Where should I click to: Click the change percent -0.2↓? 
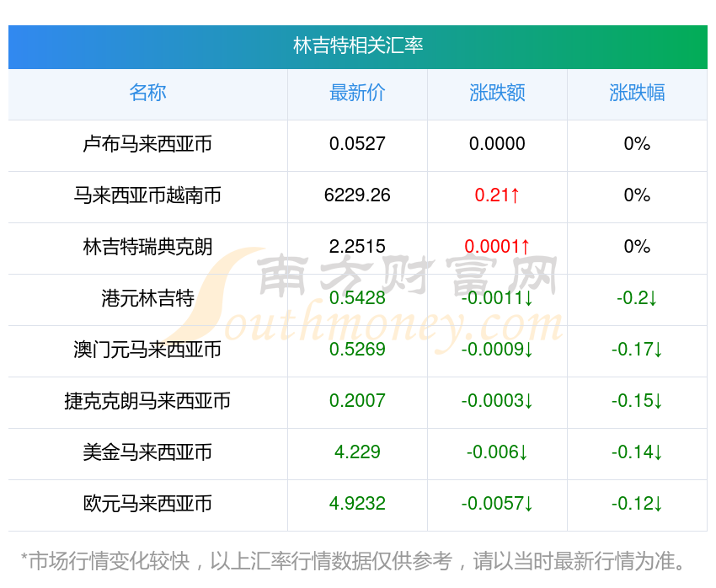[637, 298]
